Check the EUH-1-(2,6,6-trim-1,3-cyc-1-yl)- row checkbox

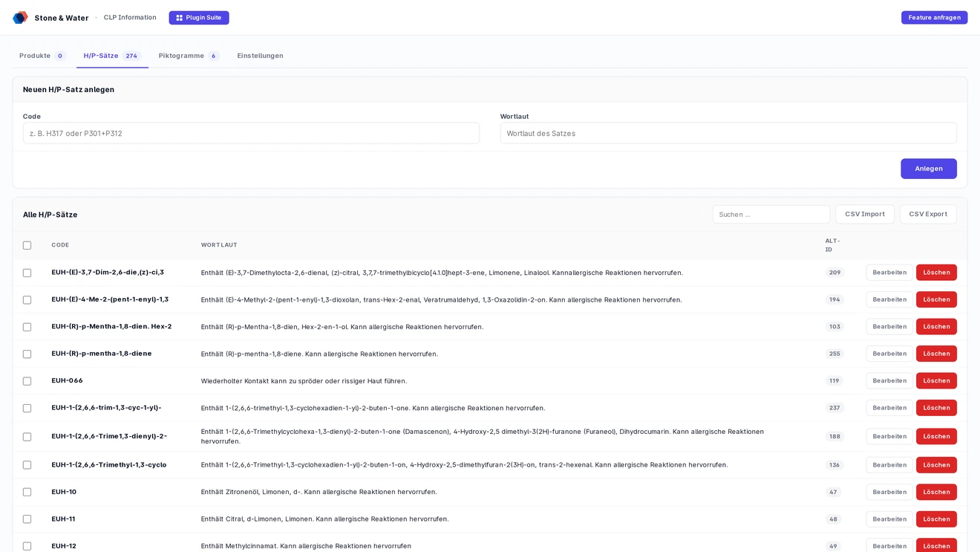[27, 408]
